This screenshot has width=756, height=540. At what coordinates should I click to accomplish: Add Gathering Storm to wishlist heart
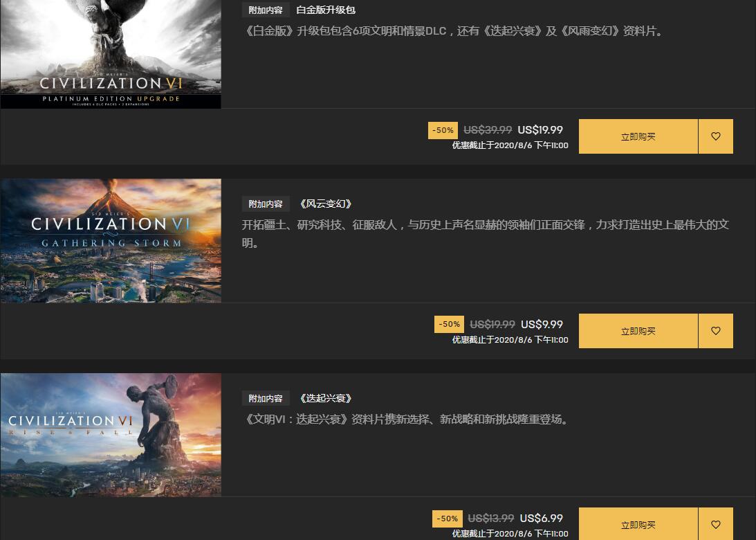coord(715,331)
